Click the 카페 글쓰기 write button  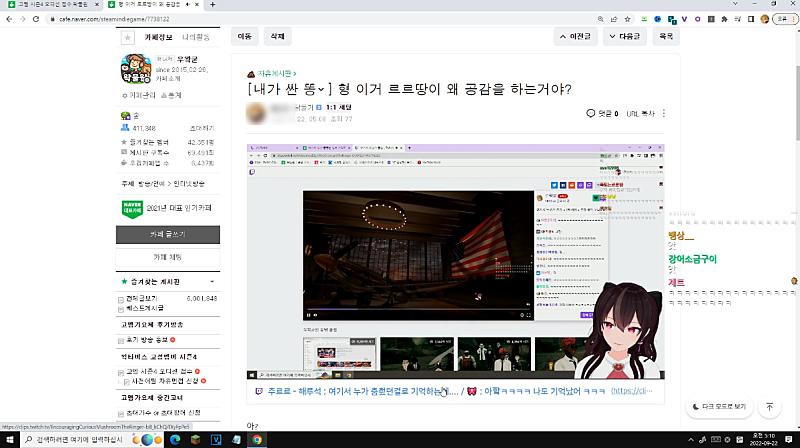167,234
